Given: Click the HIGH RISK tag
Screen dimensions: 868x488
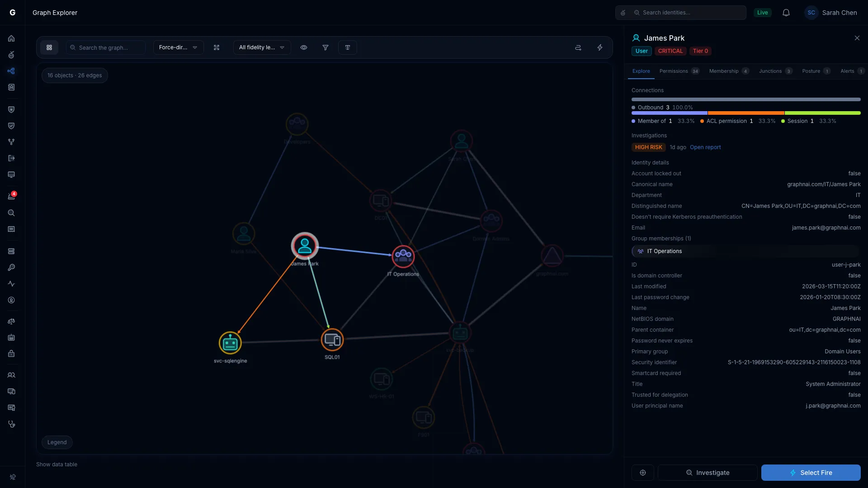Looking at the screenshot, I should (648, 147).
